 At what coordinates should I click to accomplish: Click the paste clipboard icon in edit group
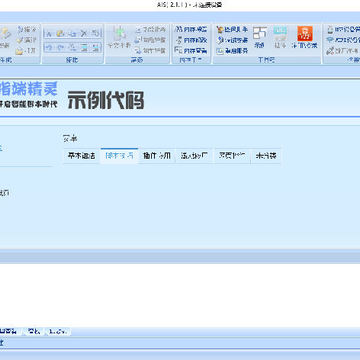pyautogui.click(x=61, y=33)
